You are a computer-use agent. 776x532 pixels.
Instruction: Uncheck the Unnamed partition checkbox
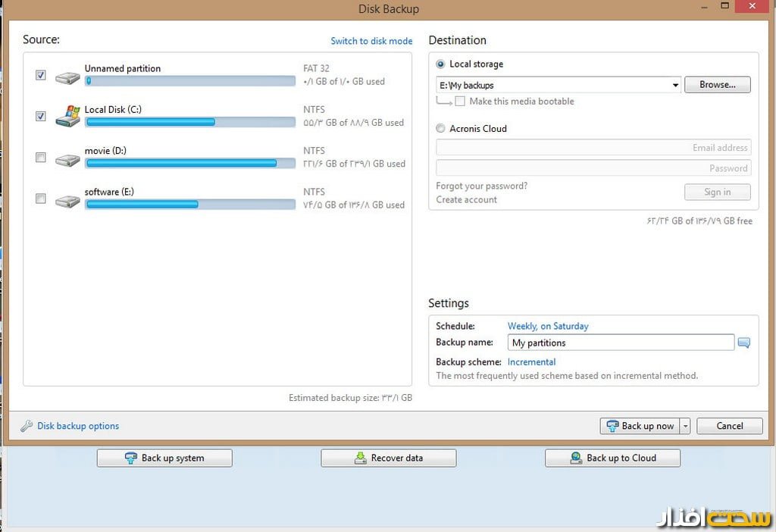(x=41, y=75)
